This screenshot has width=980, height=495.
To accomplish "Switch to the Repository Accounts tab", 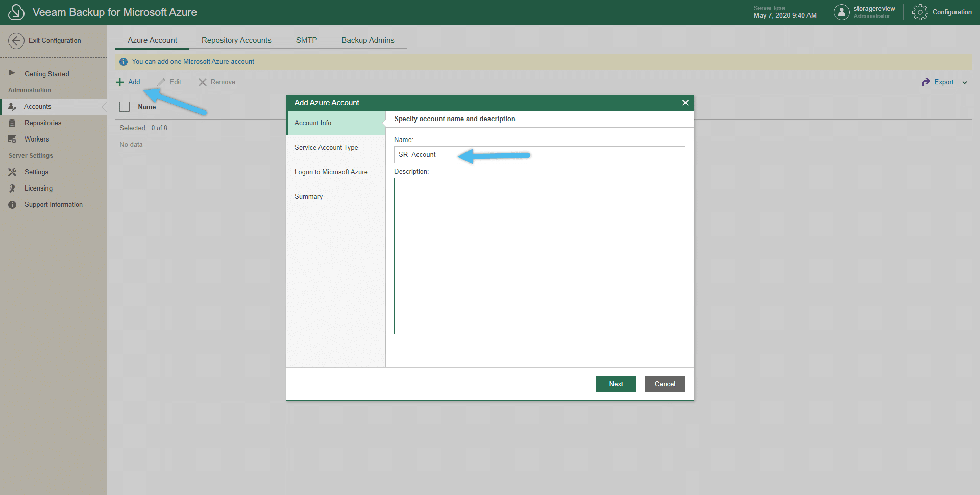I will [x=236, y=40].
